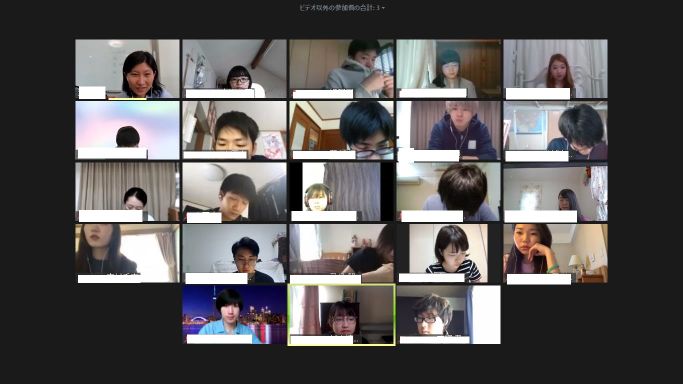The image size is (683, 384).
Task: Select the participant wearing a teal beanie
Action: 449,69
